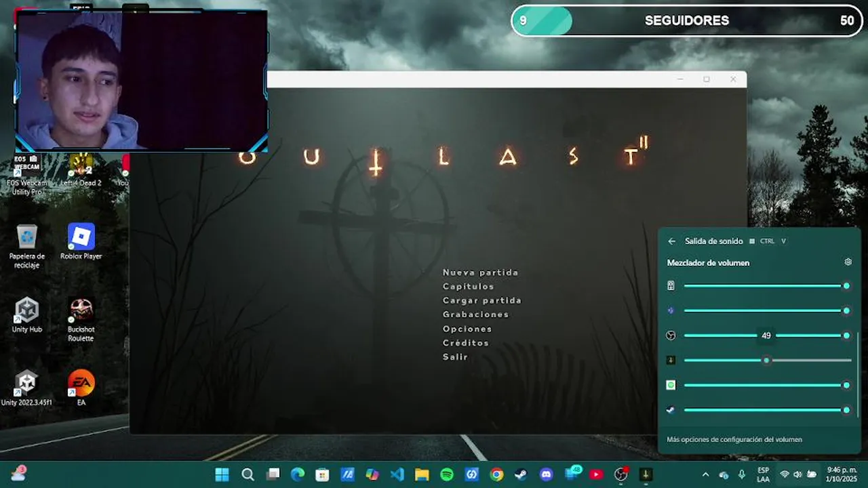868x488 pixels.
Task: Open EOS Webcam Utility Pro shortcut
Action: [27, 174]
